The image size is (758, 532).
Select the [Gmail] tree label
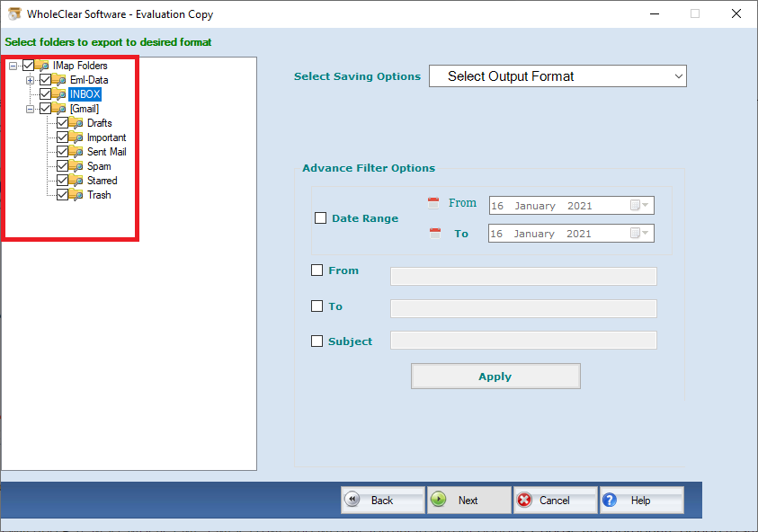coord(85,109)
